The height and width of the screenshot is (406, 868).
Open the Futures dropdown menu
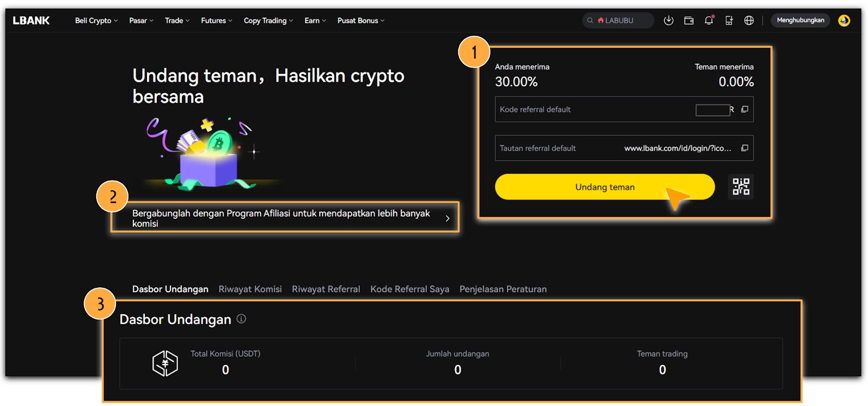(216, 21)
